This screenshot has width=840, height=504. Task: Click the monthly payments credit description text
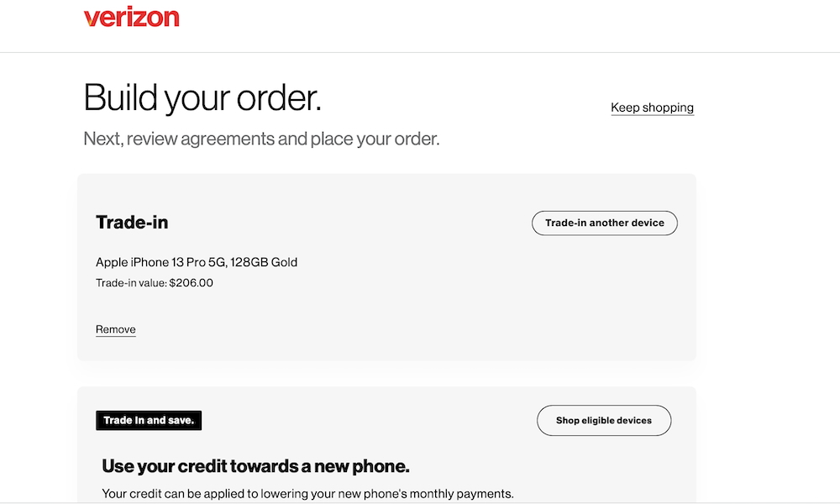[x=307, y=494]
